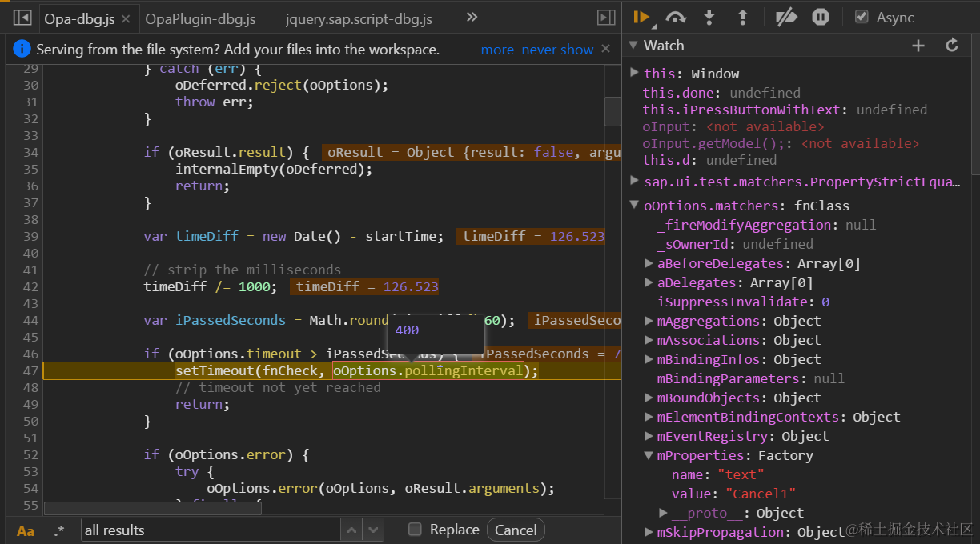Expand mAggregations object

(649, 321)
